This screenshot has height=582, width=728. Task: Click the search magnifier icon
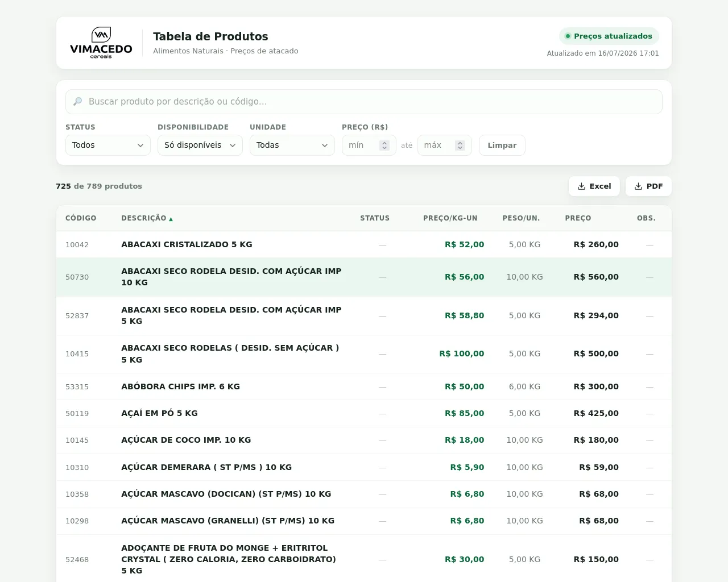click(x=78, y=102)
